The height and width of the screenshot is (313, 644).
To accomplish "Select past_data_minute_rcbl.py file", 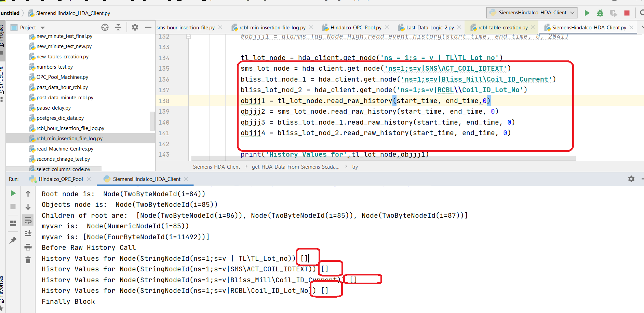I will pyautogui.click(x=65, y=98).
